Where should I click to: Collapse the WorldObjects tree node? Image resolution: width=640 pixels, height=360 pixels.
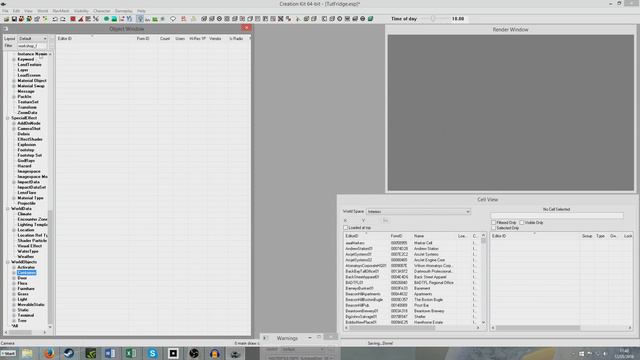8,262
